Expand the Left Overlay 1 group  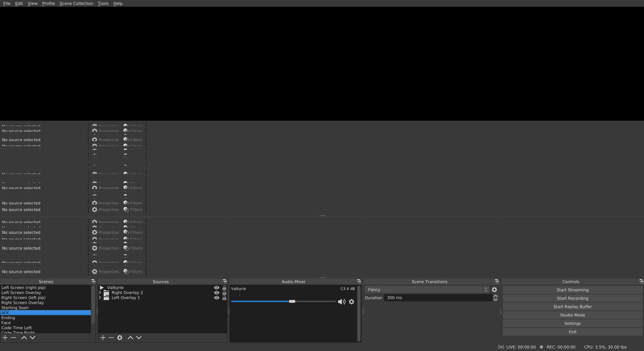(x=100, y=298)
